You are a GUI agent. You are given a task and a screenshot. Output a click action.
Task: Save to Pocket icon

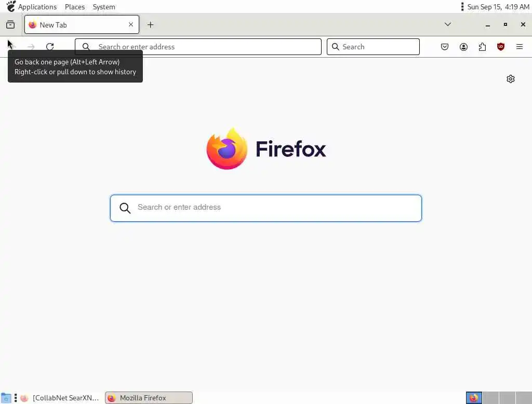pyautogui.click(x=445, y=47)
